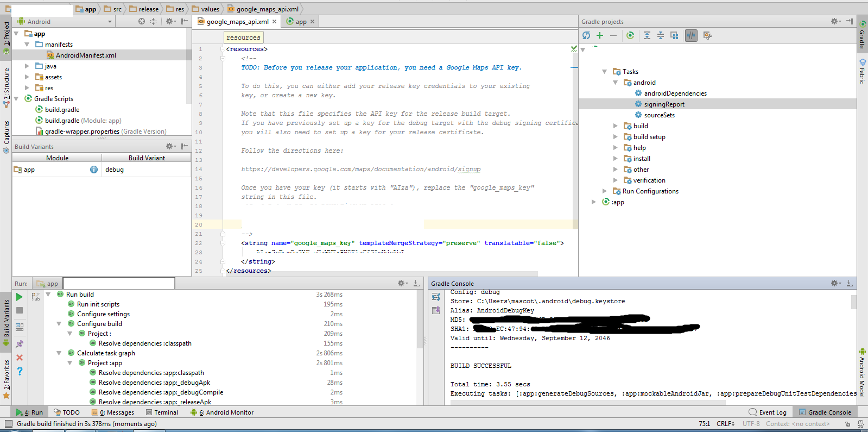Viewport: 868px width, 432px height.
Task: Collapse all in the Project panel toolbar
Action: [153, 21]
